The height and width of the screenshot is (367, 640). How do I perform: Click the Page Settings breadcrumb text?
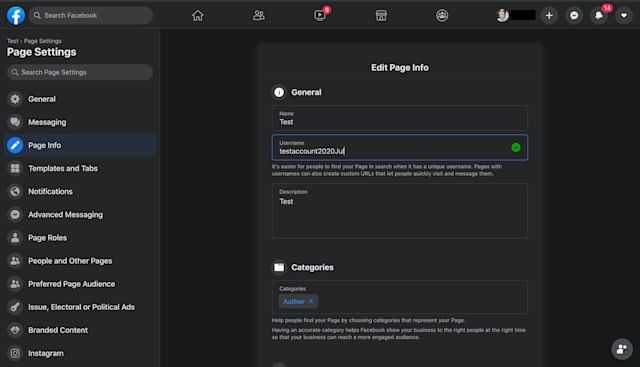42,41
